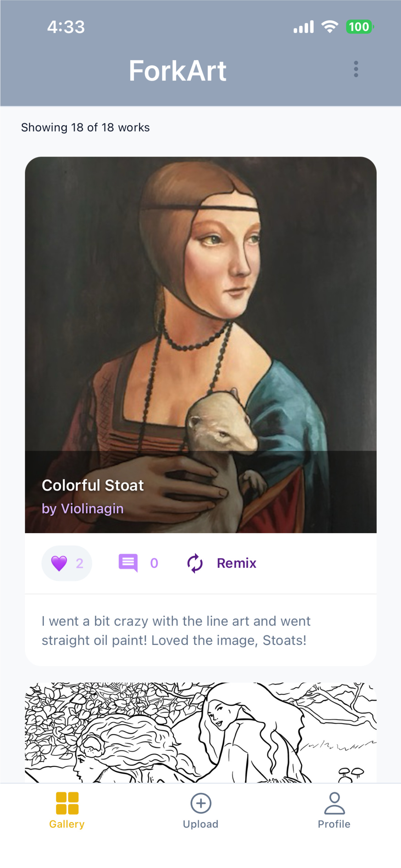Open the Colorful Stoat painting image

point(201,303)
